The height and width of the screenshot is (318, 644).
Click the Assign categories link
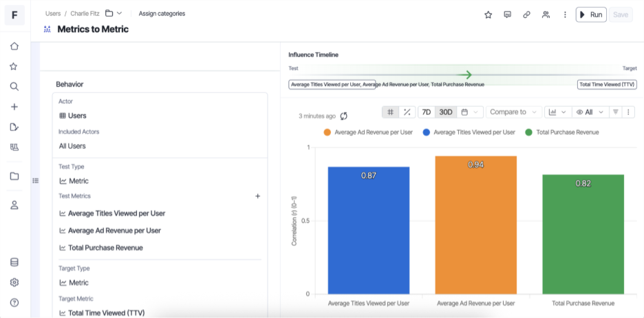tap(162, 13)
